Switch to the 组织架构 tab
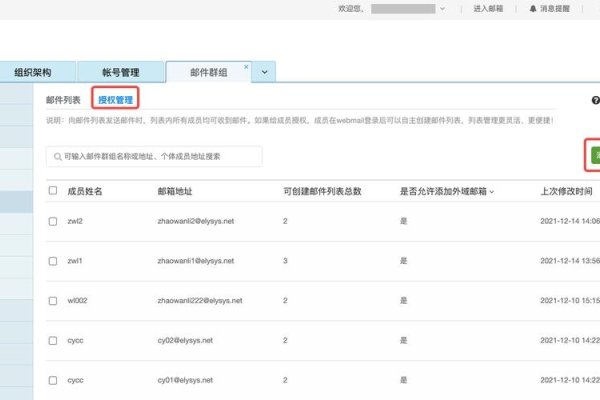Screen dimensions: 600x400 37,72
